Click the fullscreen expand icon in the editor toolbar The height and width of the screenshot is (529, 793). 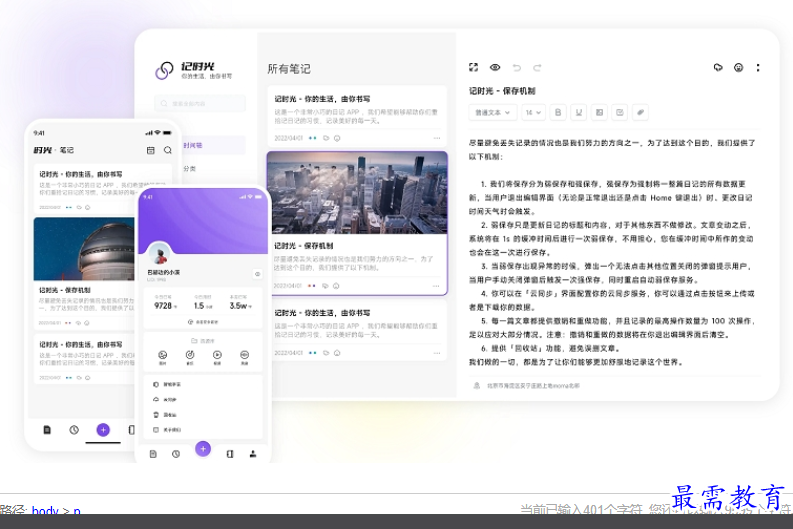click(x=473, y=67)
